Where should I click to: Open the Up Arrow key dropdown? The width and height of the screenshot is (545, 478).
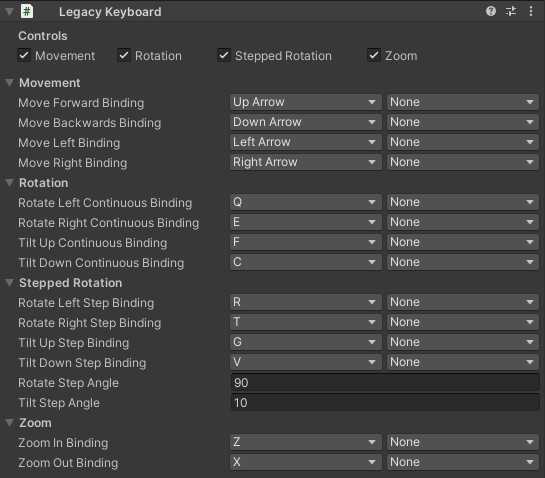click(306, 102)
